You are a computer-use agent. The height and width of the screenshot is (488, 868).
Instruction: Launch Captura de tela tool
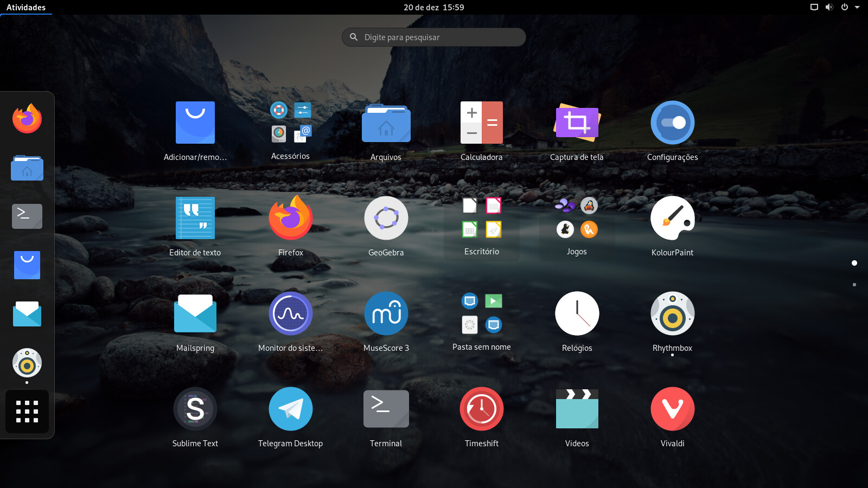pos(577,123)
